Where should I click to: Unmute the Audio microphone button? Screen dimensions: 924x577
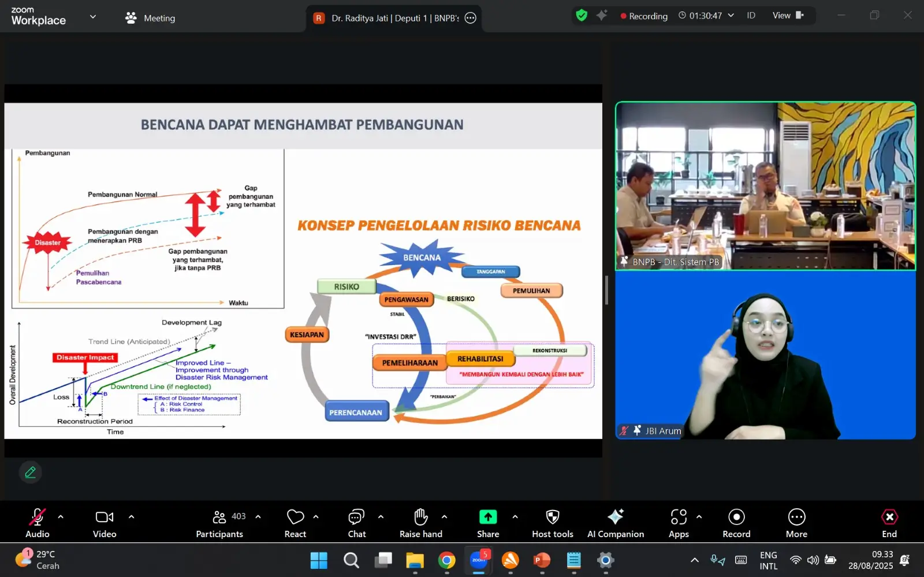(x=38, y=523)
